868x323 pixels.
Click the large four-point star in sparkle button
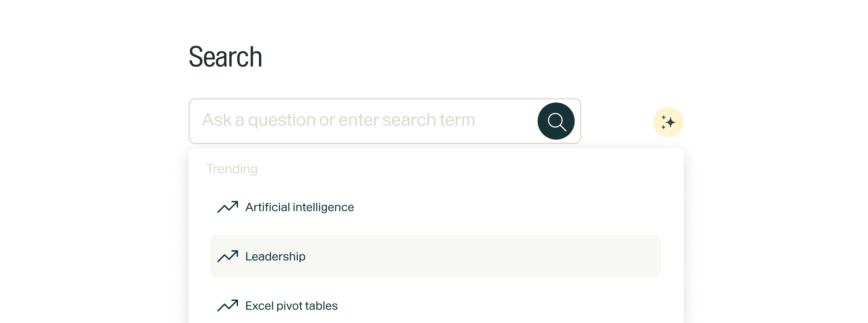[671, 122]
